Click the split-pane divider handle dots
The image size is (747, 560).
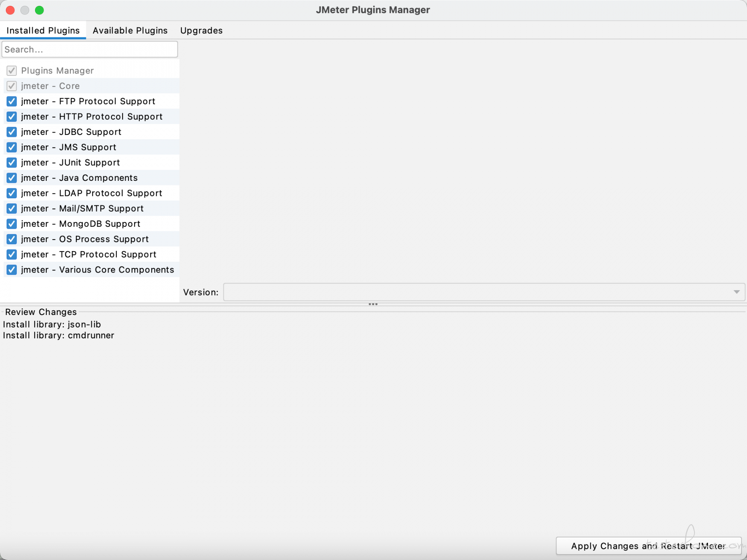point(373,304)
